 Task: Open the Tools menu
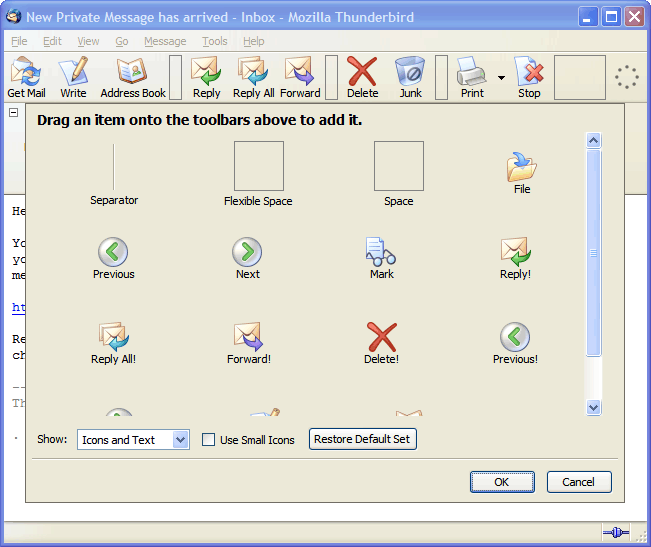[215, 41]
